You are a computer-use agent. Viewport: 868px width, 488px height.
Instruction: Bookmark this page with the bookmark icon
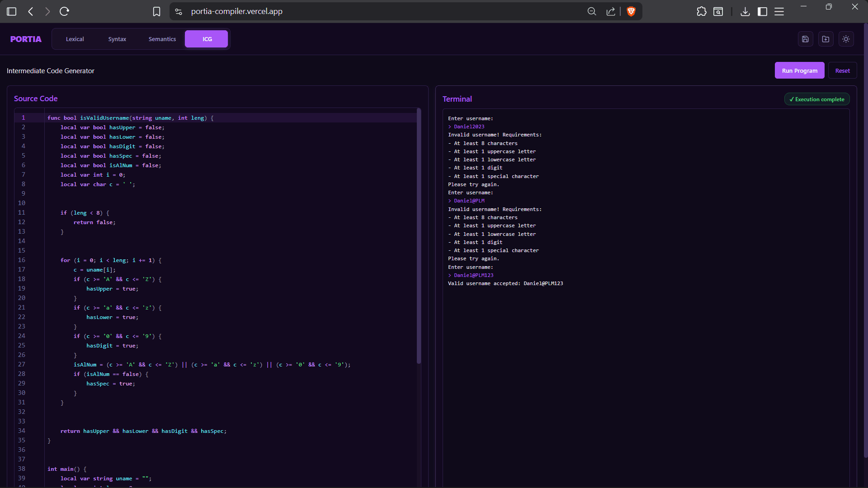coord(156,12)
